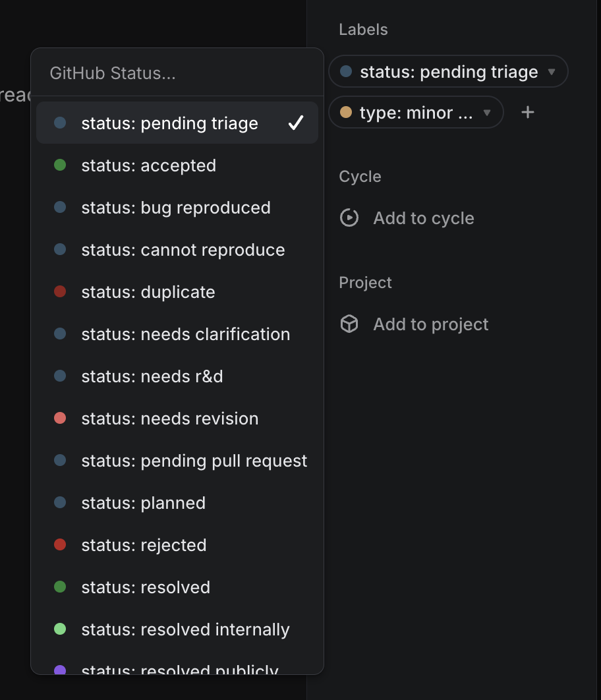Click the plus icon to add label
This screenshot has width=601, height=700.
tap(528, 112)
